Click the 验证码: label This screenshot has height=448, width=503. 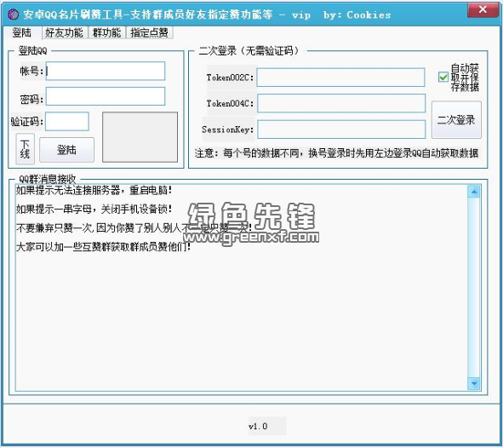tap(27, 122)
